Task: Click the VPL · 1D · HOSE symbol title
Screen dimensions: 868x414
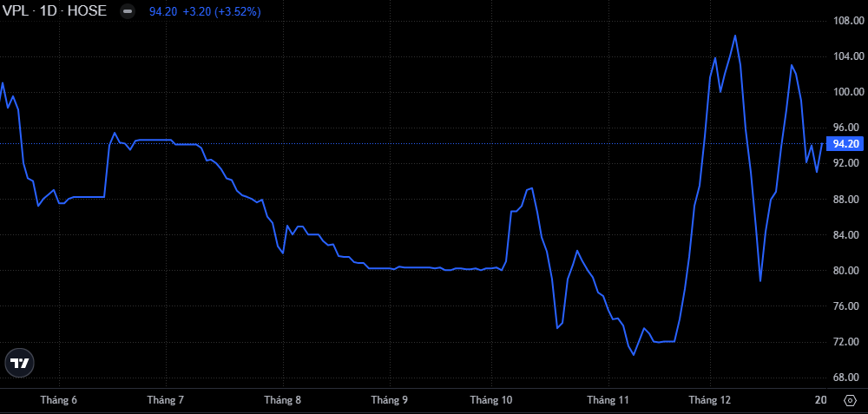Action: pos(55,12)
